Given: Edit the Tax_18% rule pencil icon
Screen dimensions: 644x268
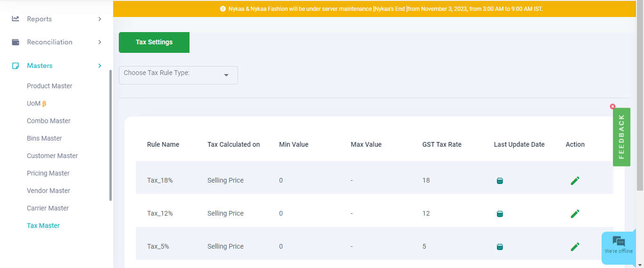Looking at the screenshot, I should click(x=575, y=180).
